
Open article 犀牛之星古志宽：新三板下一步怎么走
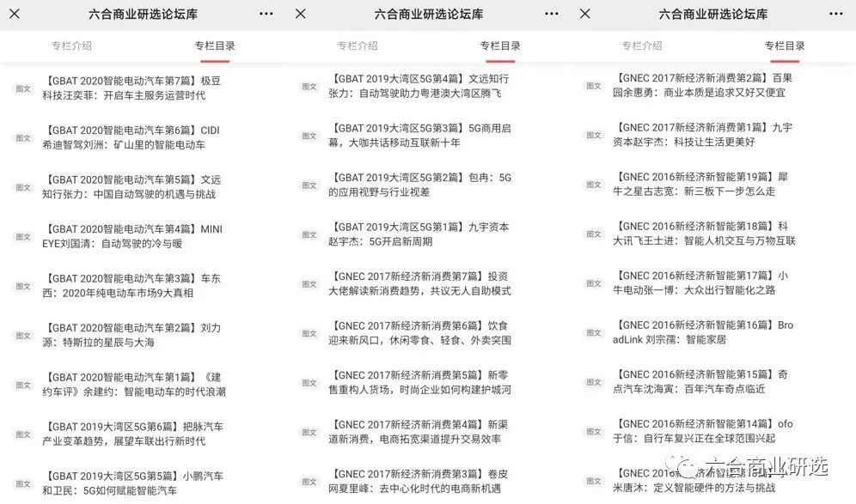coord(700,184)
